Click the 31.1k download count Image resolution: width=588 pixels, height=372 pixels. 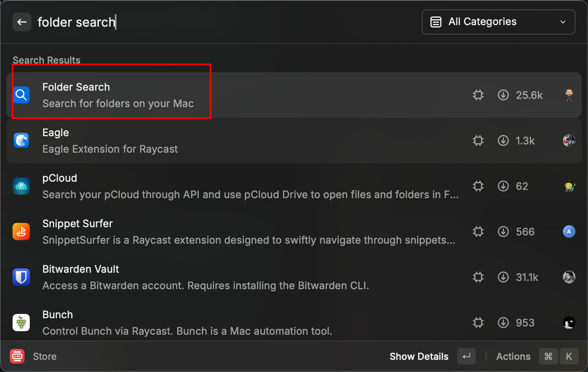pyautogui.click(x=527, y=277)
